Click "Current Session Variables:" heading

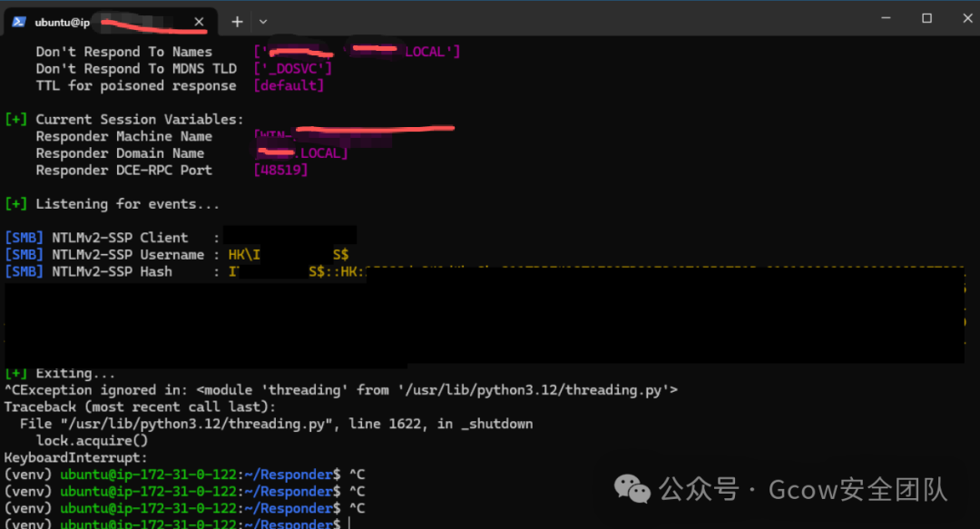point(140,120)
